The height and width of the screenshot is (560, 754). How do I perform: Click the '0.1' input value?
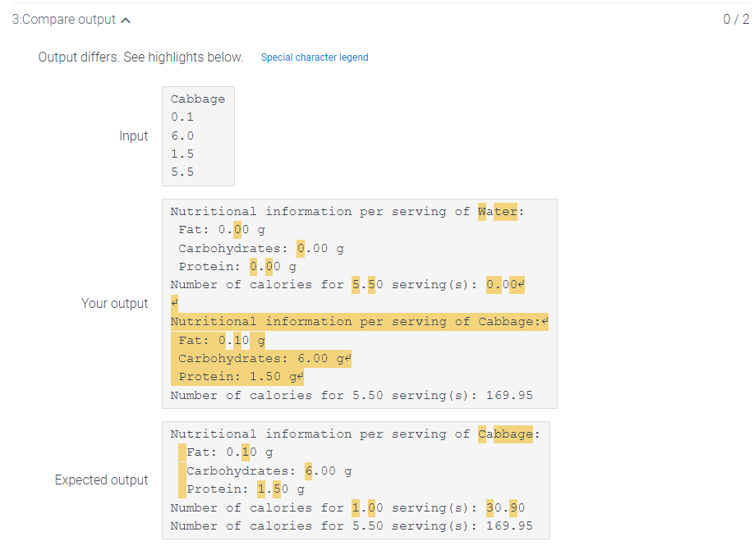click(x=182, y=117)
